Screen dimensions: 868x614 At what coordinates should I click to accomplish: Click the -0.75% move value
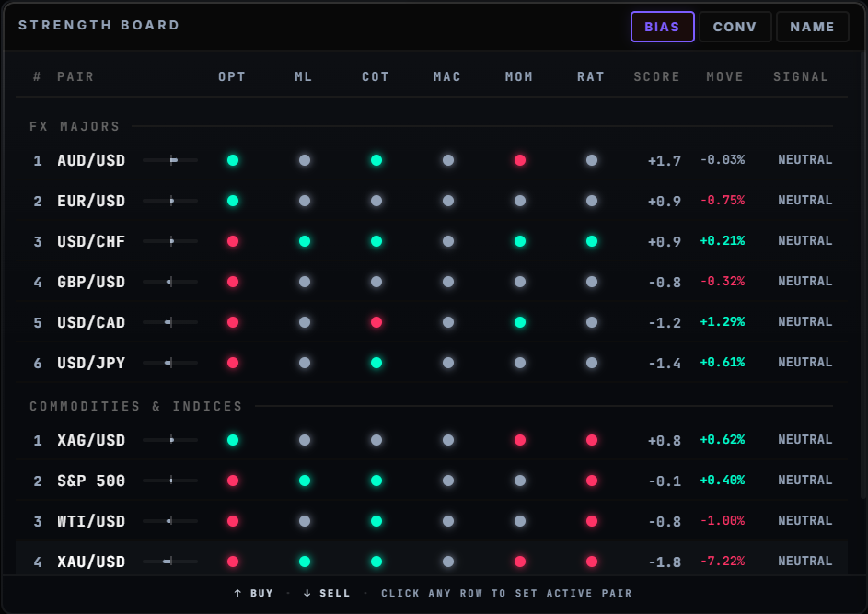point(723,201)
